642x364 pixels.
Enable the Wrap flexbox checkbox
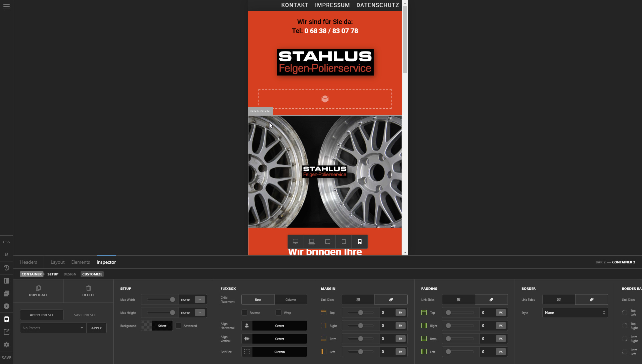279,313
